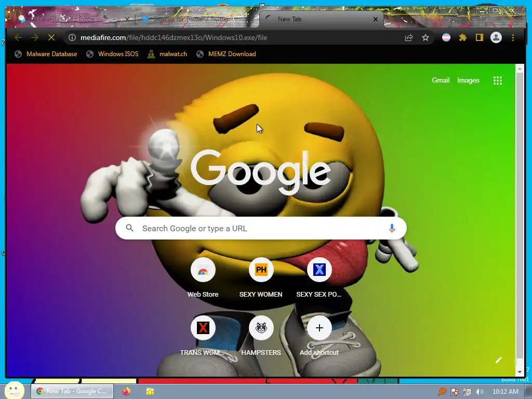This screenshot has height=399, width=532.
Task: Minimize the Chrome window
Action: click(x=482, y=10)
